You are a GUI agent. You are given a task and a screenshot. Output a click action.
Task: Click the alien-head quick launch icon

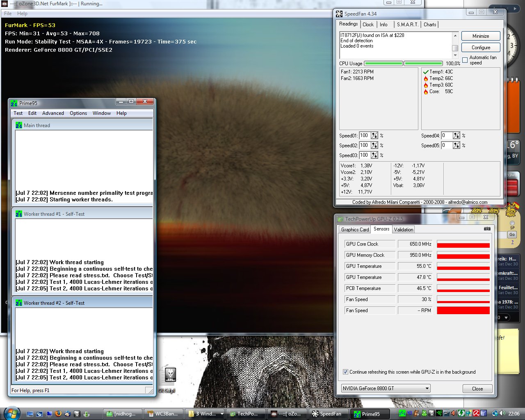[77, 414]
